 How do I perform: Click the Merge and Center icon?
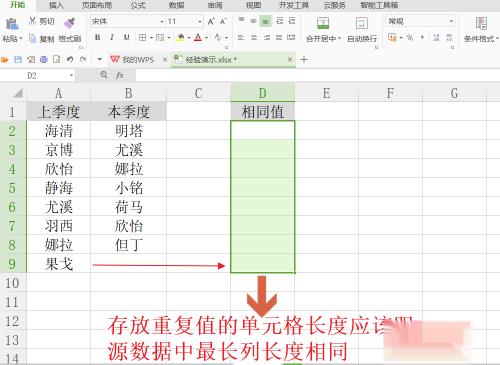click(x=323, y=23)
